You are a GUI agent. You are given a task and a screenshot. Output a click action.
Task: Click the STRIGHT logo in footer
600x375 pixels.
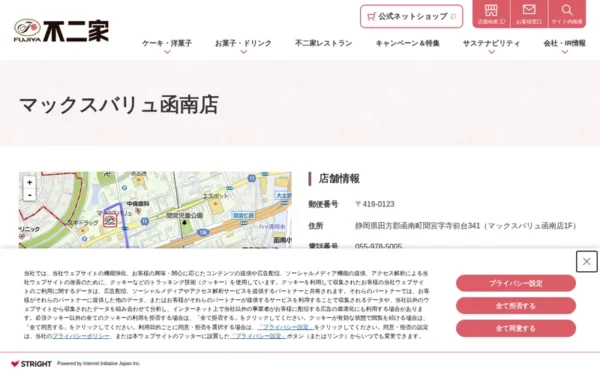click(x=31, y=364)
